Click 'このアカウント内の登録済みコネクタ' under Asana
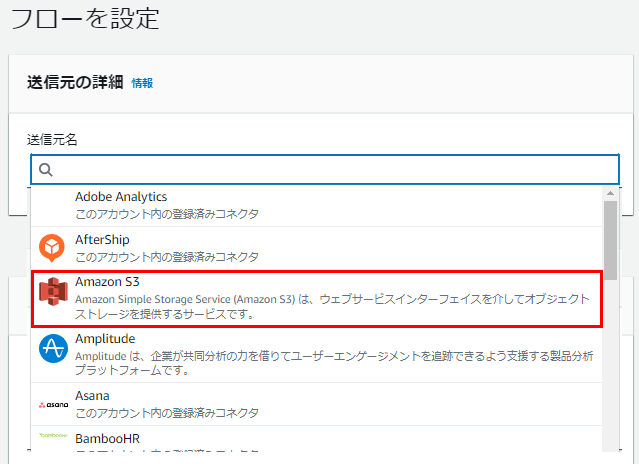Viewport: 639px width, 464px height. 167,413
